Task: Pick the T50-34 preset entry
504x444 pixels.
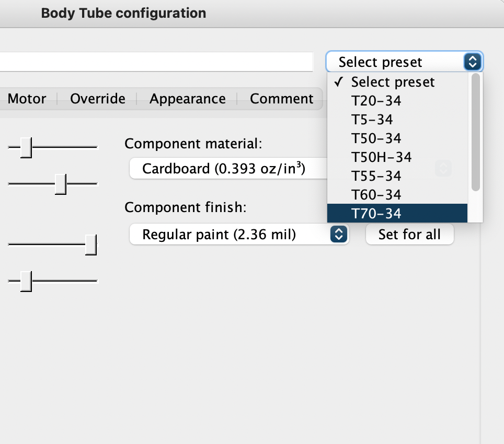Action: (376, 138)
